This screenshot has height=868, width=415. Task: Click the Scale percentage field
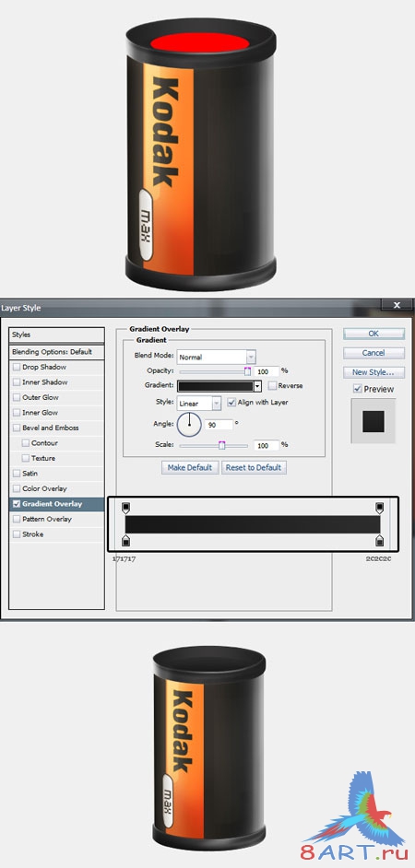267,445
